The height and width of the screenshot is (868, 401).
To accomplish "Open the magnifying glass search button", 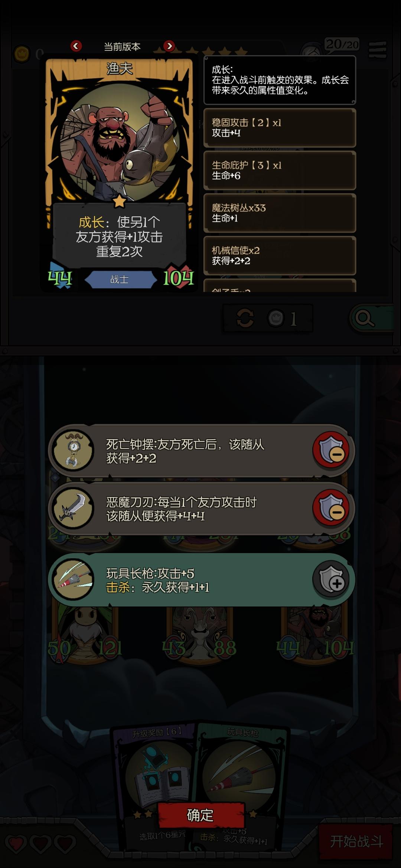I will coord(365,318).
